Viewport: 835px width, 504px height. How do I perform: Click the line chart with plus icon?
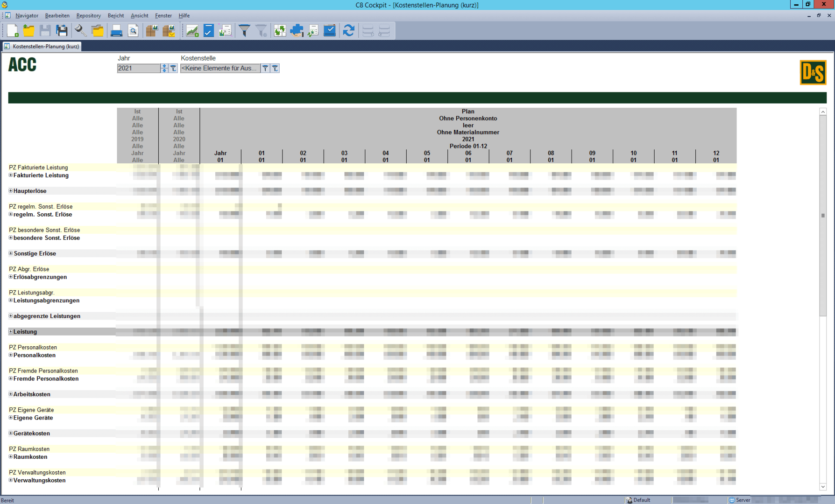[192, 31]
